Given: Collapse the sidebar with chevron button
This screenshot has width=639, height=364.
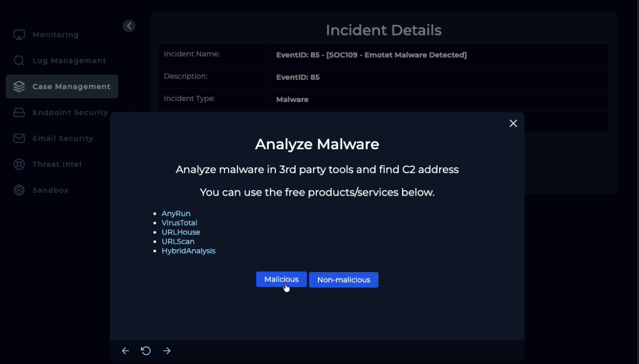Looking at the screenshot, I should pyautogui.click(x=129, y=26).
